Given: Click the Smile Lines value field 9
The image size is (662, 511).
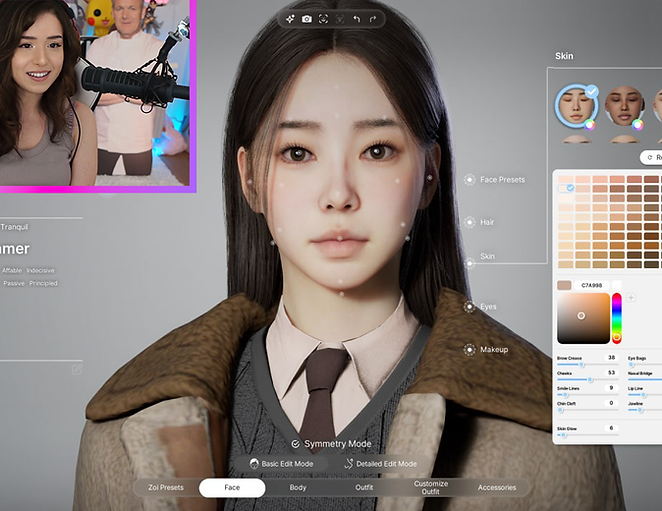Looking at the screenshot, I should (x=611, y=388).
